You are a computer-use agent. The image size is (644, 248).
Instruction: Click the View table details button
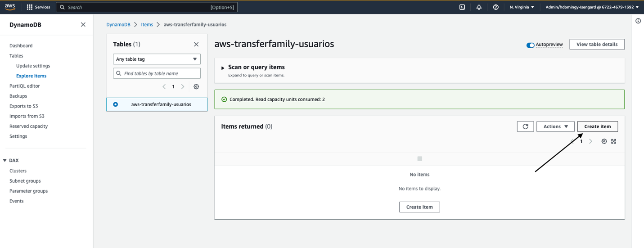597,44
